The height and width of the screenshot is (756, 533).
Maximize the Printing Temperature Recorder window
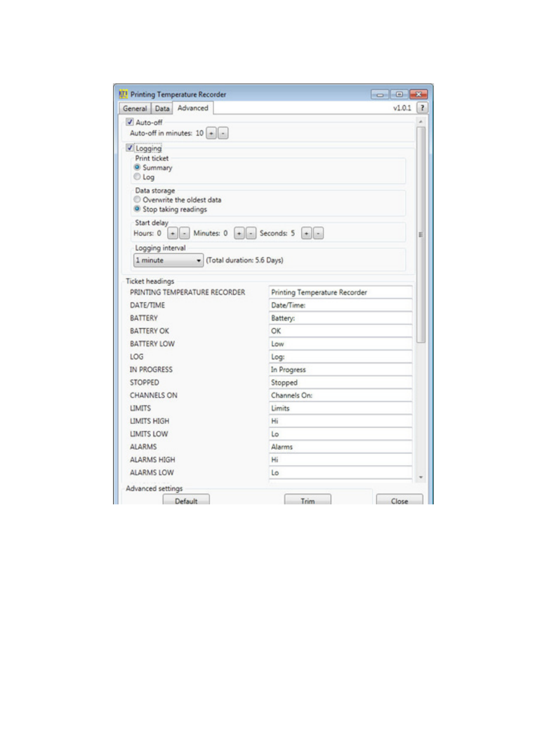tap(399, 94)
